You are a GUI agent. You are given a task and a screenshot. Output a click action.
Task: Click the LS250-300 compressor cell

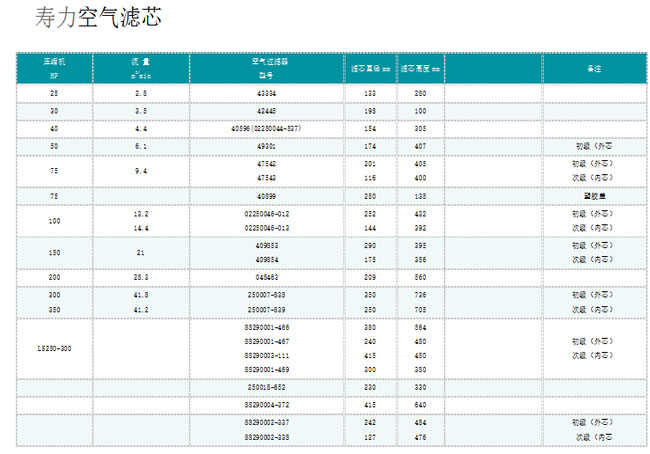[54, 349]
